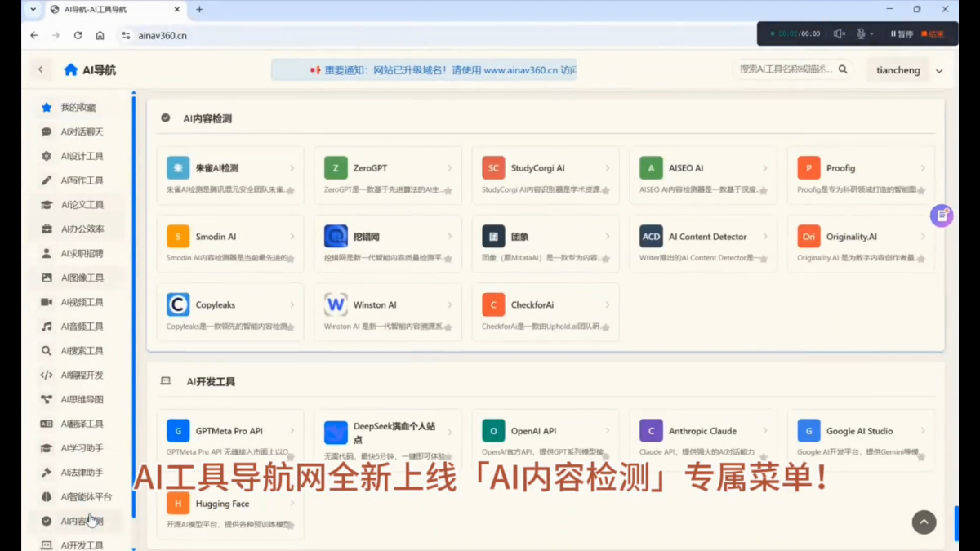The image size is (980, 551).
Task: Click the scroll-to-top arrow button
Action: pos(924,522)
